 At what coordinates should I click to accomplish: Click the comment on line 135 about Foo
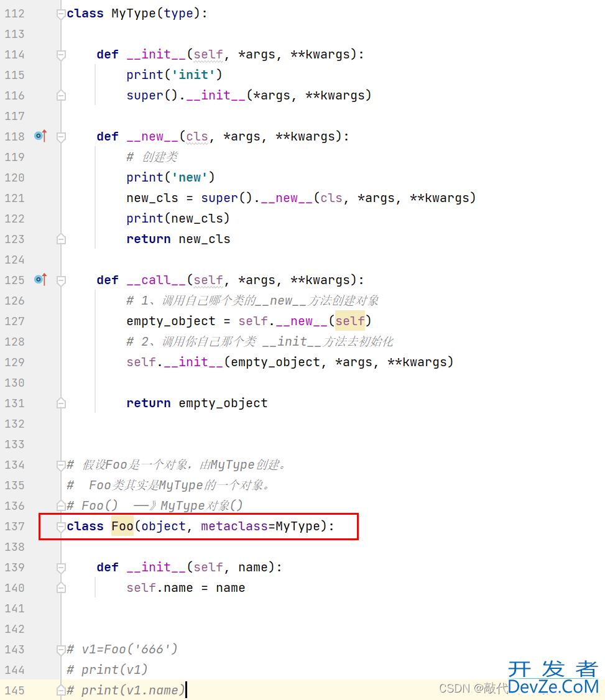(169, 486)
